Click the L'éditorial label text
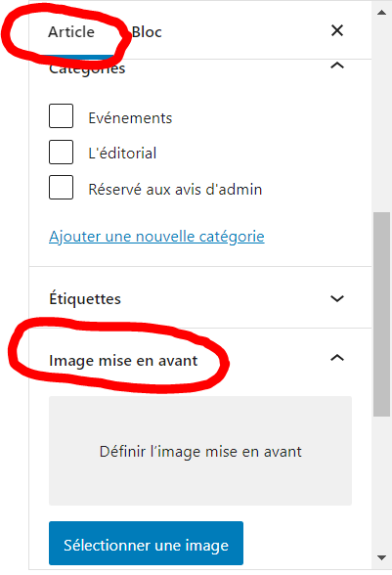This screenshot has width=392, height=575. (122, 154)
